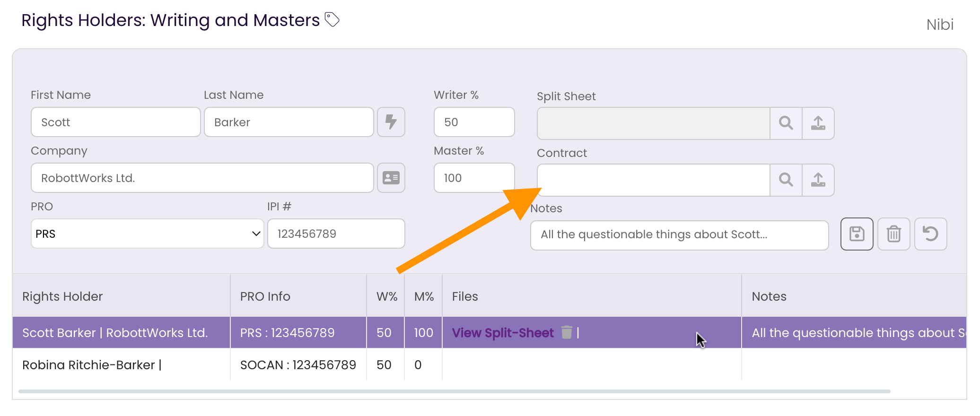Select the Robina Ritchie-Barker row
This screenshot has width=980, height=416.
click(x=489, y=364)
